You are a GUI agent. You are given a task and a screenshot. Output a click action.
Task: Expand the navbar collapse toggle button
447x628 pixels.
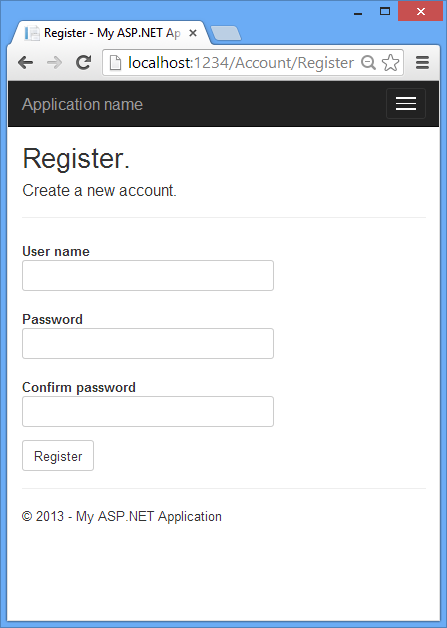point(406,104)
